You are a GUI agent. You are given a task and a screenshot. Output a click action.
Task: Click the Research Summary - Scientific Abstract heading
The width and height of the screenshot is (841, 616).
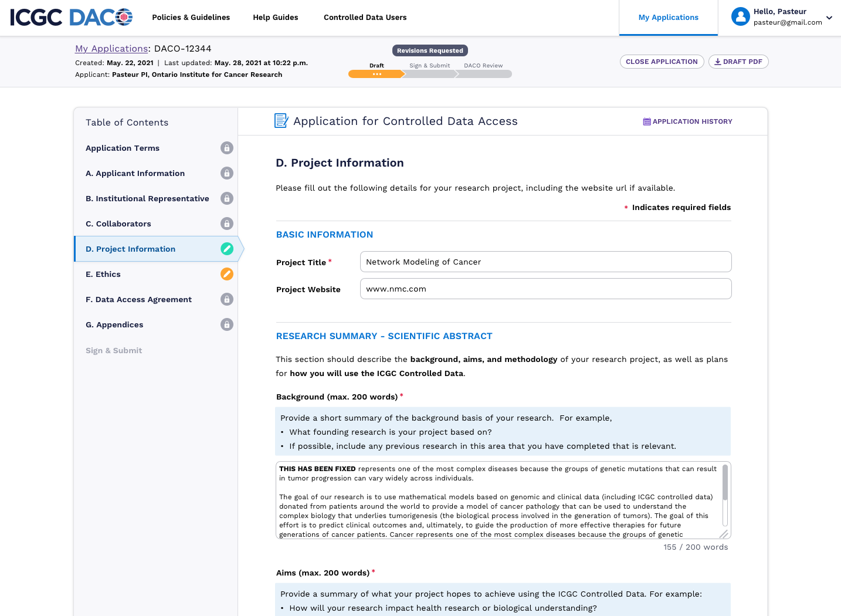tap(384, 336)
